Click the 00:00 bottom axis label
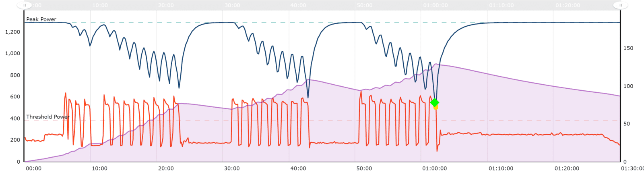Viewport: 644px width, 175px height. [x=33, y=169]
